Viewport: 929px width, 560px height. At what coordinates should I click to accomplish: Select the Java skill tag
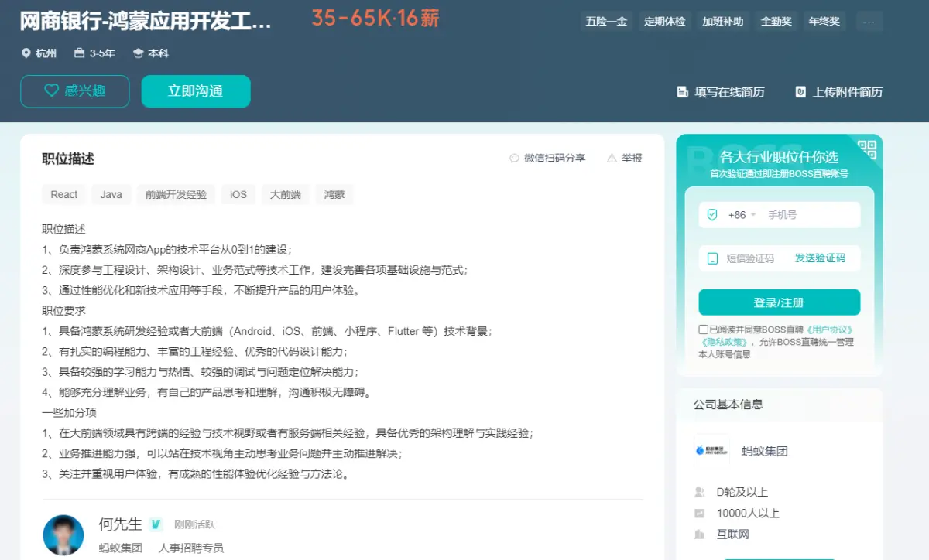click(111, 194)
